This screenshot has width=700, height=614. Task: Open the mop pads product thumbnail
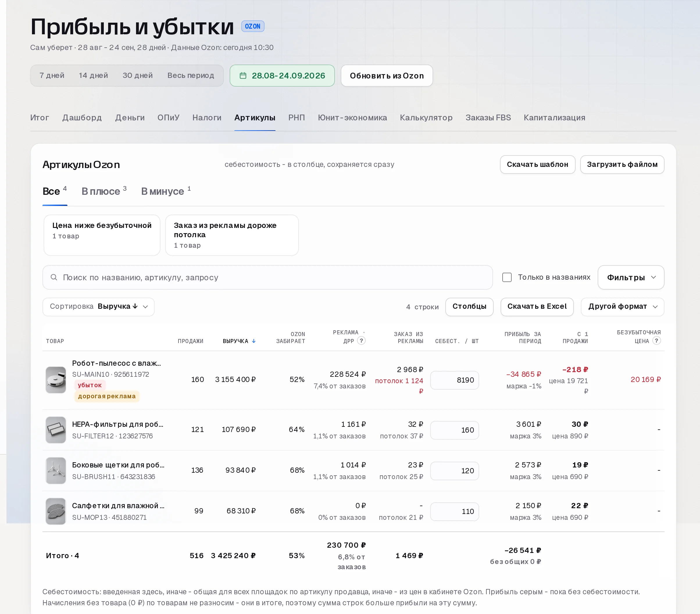point(56,511)
